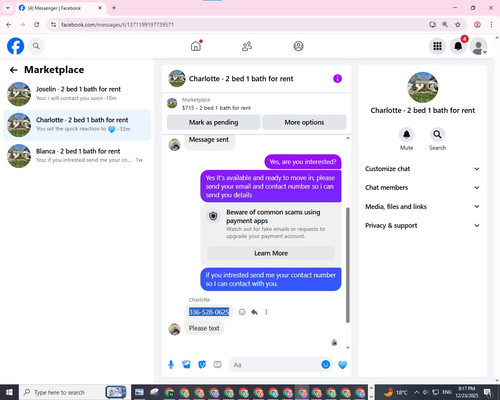500x400 pixels.
Task: Expand Privacy & support section
Action: click(422, 226)
